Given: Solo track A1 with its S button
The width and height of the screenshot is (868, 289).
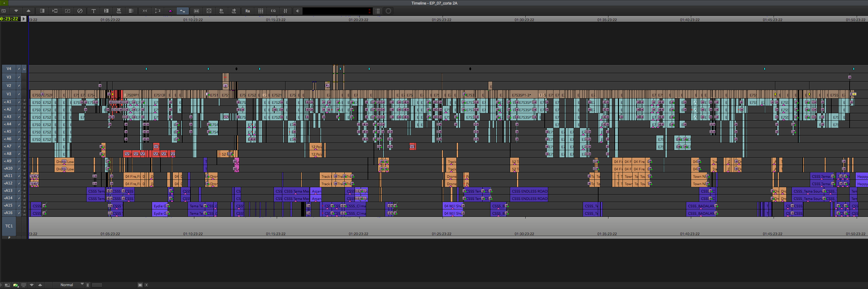Looking at the screenshot, I should [24, 100].
